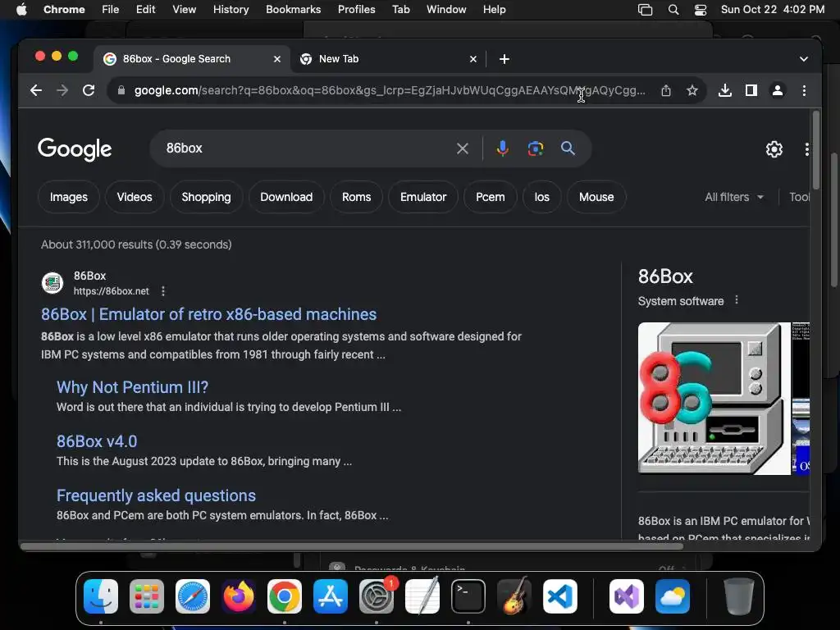The height and width of the screenshot is (630, 840).
Task: Open Launchpad in the Dock
Action: click(x=147, y=596)
